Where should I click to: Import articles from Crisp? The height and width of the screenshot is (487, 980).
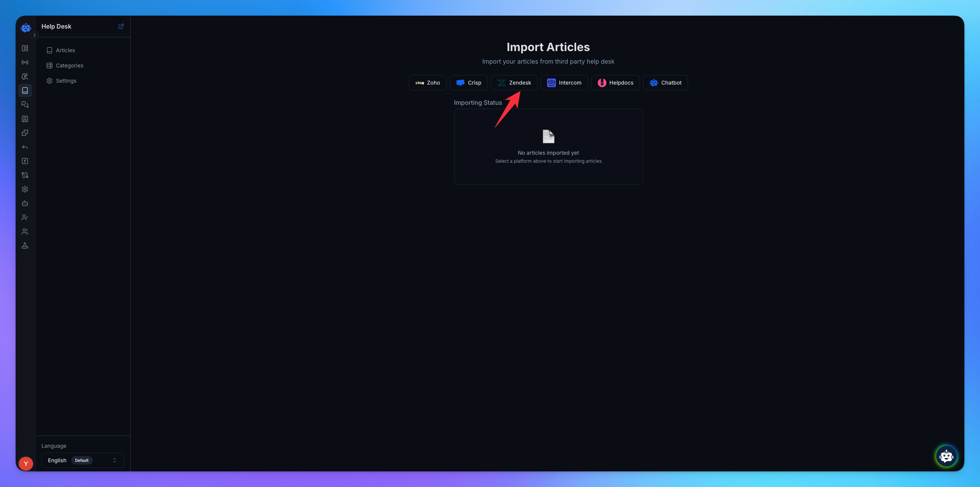[x=469, y=83]
